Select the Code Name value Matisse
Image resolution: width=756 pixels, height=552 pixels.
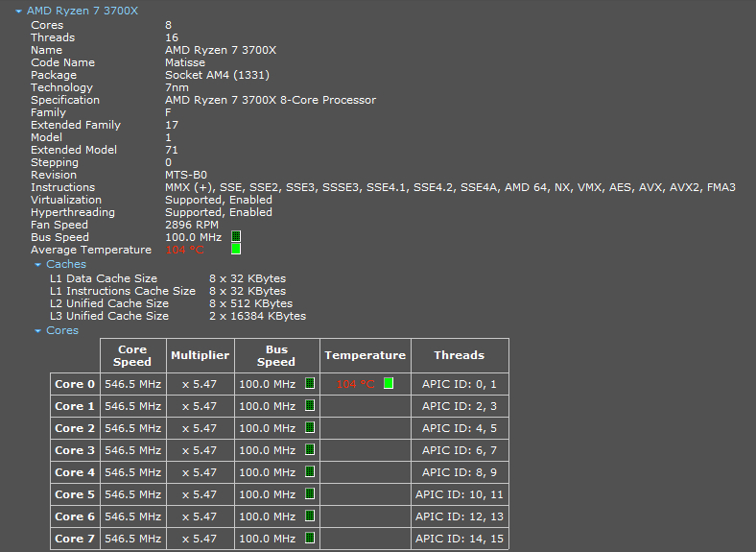[x=185, y=62]
